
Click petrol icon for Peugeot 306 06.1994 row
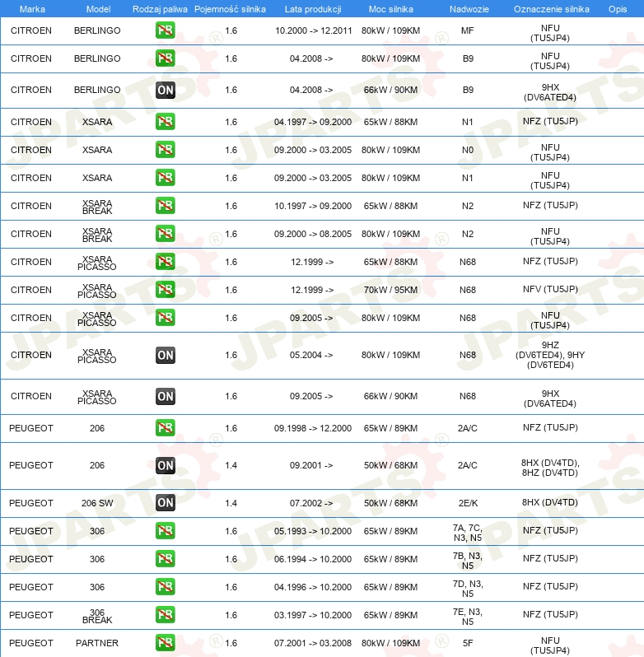[x=165, y=558]
